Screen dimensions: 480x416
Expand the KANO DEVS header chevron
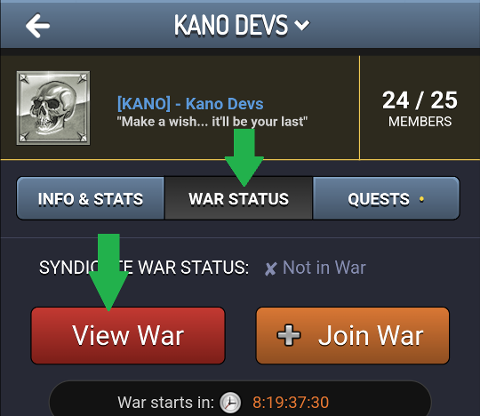point(302,25)
